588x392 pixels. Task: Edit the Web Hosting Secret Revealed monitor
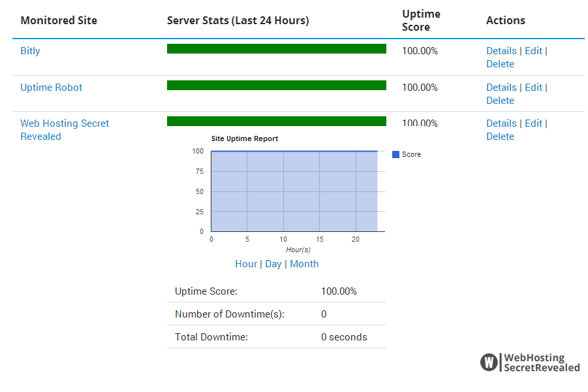tap(533, 123)
